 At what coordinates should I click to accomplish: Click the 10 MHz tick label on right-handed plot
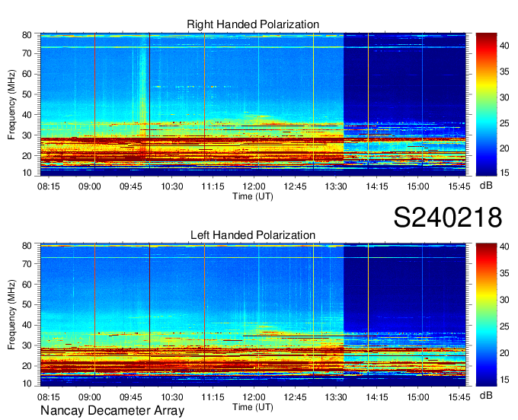[x=27, y=173]
